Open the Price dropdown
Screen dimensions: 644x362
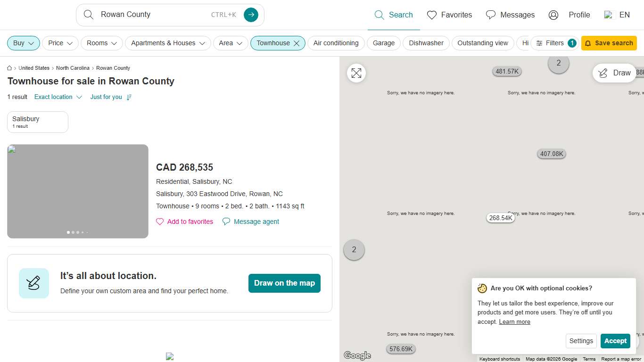[61, 43]
